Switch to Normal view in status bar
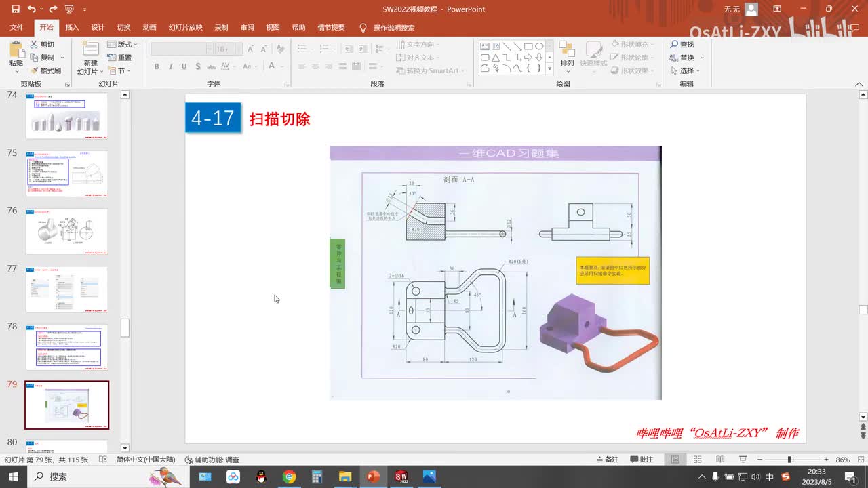The image size is (868, 488). click(x=675, y=460)
